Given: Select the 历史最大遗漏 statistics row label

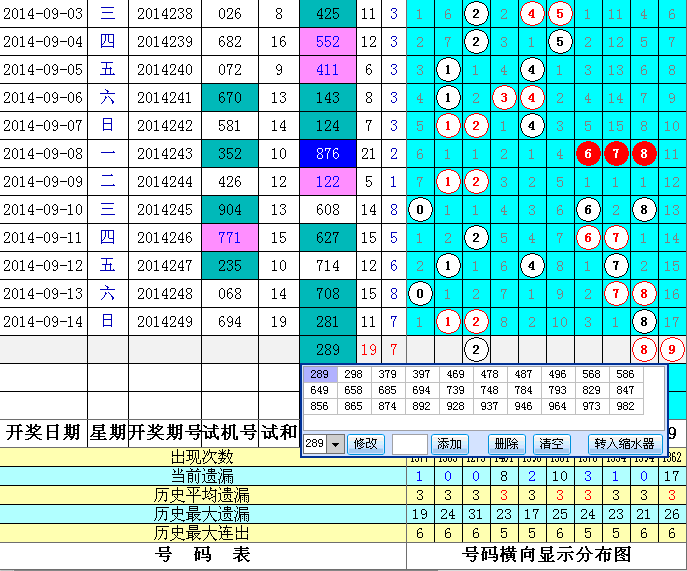Looking at the screenshot, I should click(x=202, y=514).
